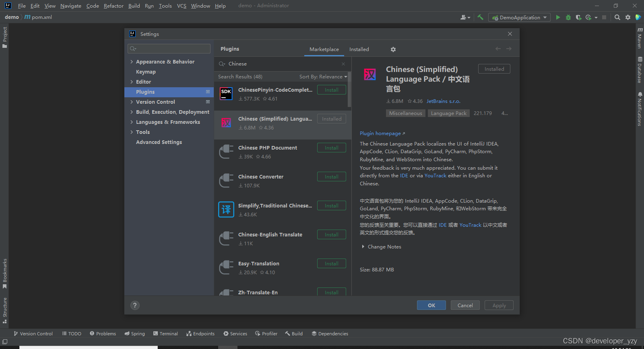Install the Chinese Converter plugin

[332, 177]
